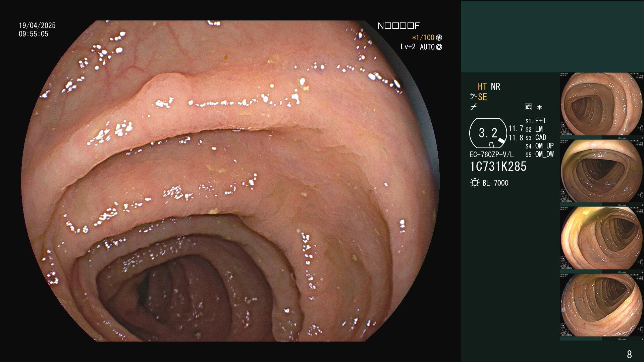644x362 pixels.
Task: Click the Lv+2 brightness level
Action: click(x=408, y=47)
